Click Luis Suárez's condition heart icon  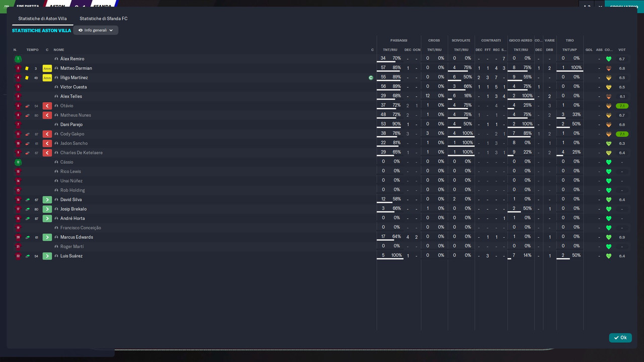[x=609, y=256]
